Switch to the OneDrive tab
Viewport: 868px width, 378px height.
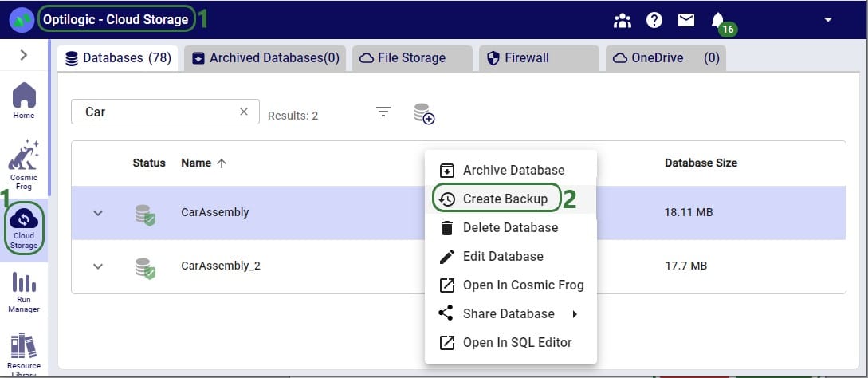tap(666, 58)
